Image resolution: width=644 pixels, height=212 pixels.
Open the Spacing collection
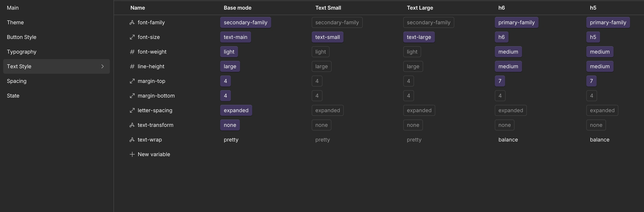[17, 81]
